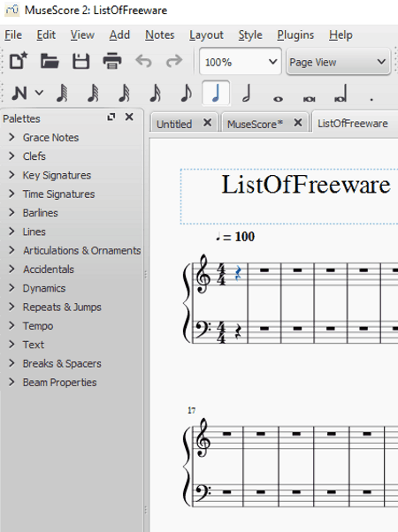Print the score with printer icon
This screenshot has width=398, height=532.
pos(112,61)
